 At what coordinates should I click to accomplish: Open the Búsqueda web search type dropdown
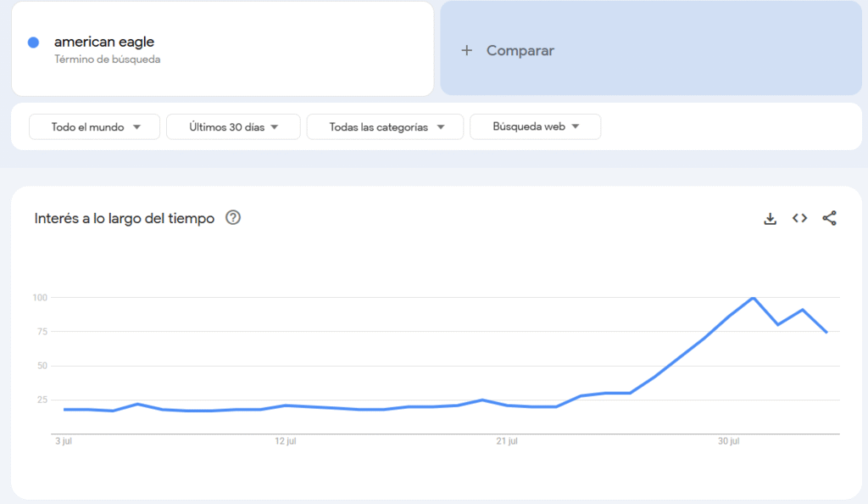click(536, 126)
